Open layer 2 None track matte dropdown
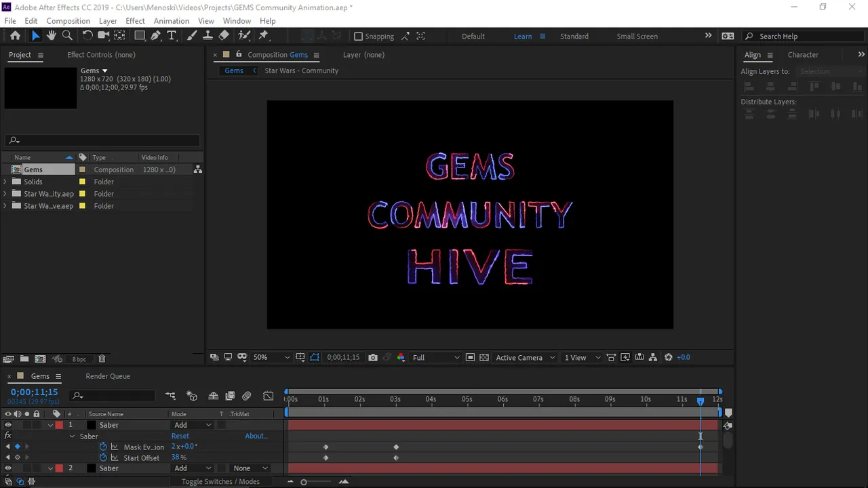Image resolution: width=868 pixels, height=488 pixels. click(250, 468)
